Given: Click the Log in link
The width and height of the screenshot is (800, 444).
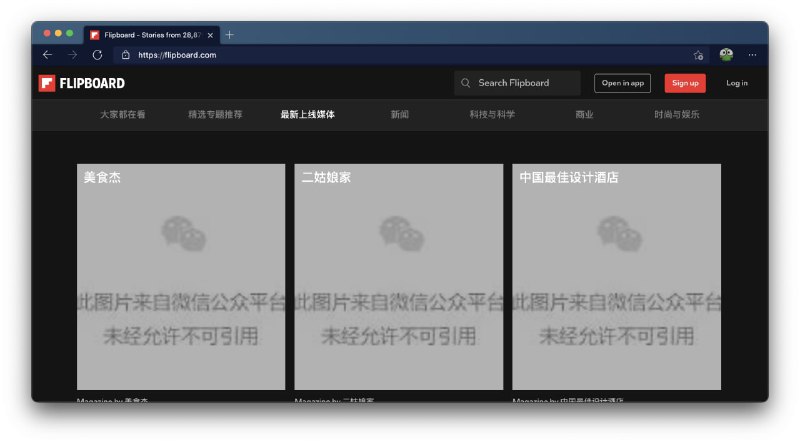Looking at the screenshot, I should point(737,83).
